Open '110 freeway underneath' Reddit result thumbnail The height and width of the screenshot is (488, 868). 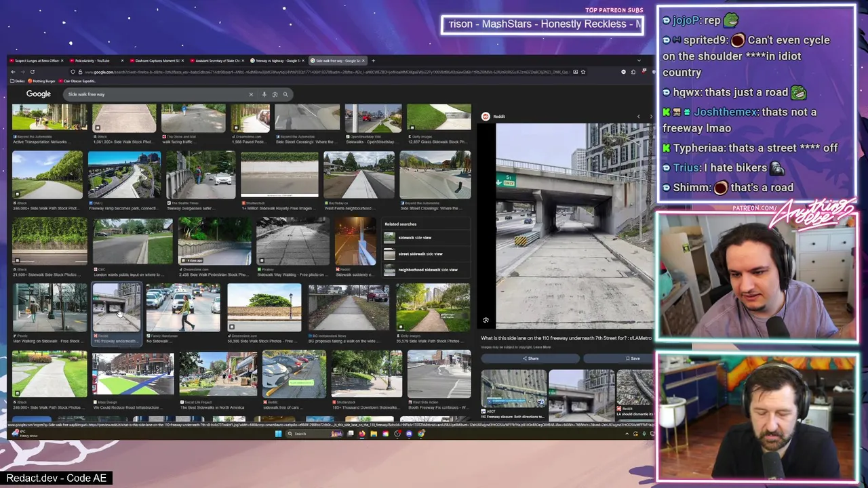(x=117, y=307)
